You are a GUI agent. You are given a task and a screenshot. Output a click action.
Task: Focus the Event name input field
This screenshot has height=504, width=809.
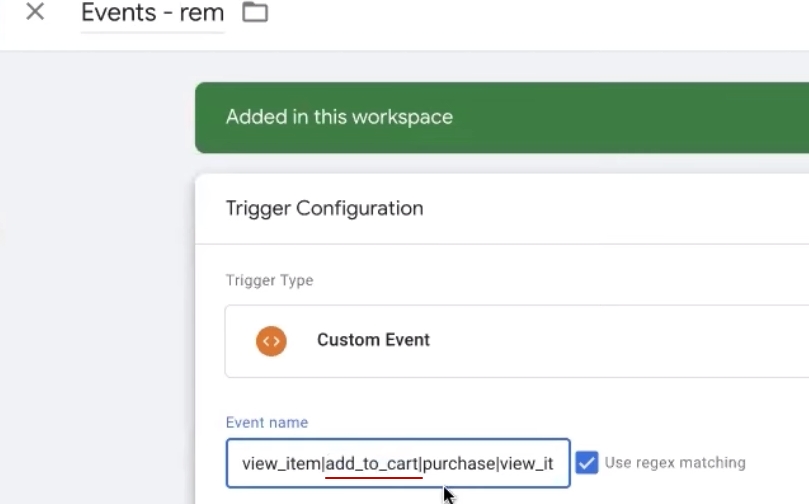coord(397,463)
